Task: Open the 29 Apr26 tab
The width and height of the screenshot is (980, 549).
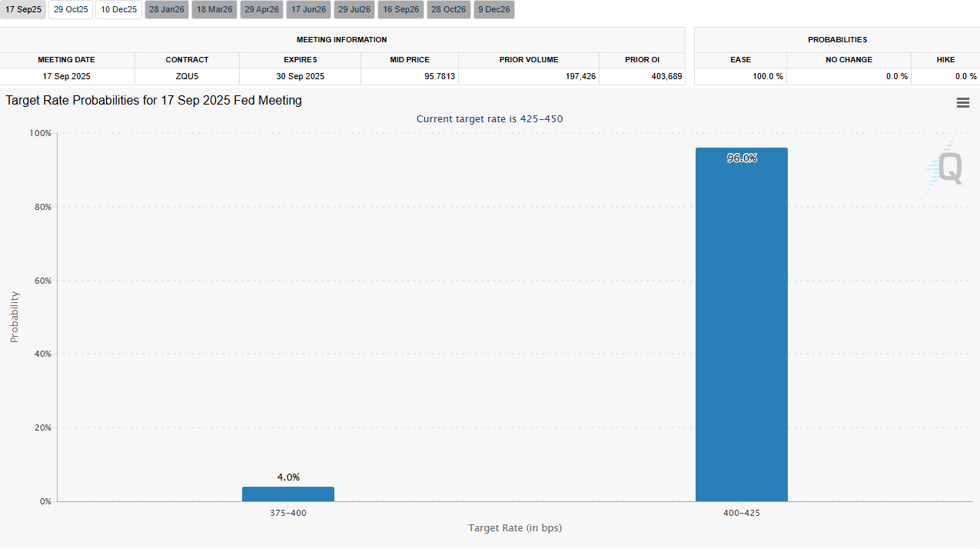Action: 261,10
